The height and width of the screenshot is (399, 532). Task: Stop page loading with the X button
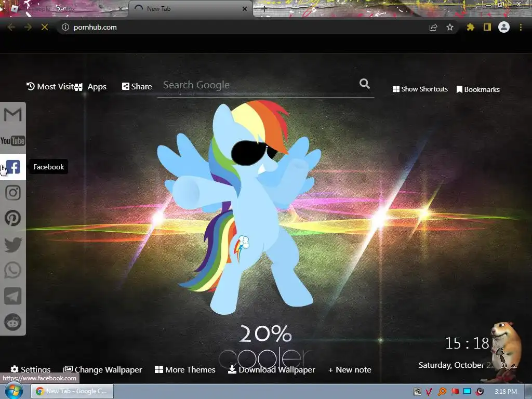point(45,27)
